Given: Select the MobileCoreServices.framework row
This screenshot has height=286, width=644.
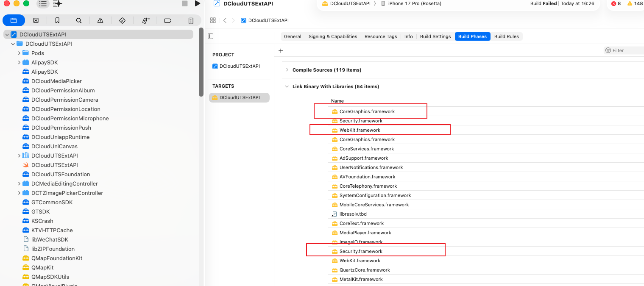Looking at the screenshot, I should 486,205.
